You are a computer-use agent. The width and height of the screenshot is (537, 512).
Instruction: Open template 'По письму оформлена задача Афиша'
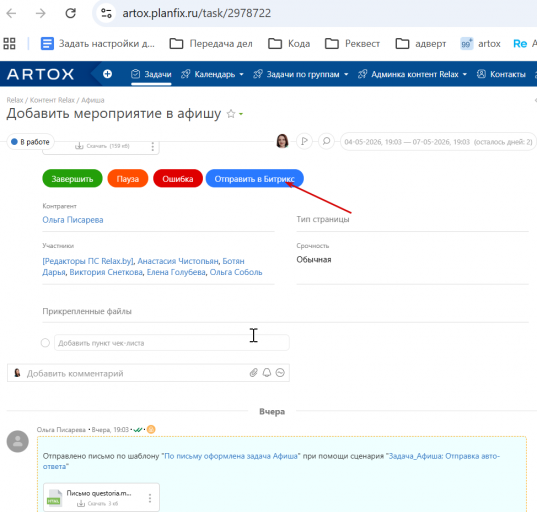231,456
